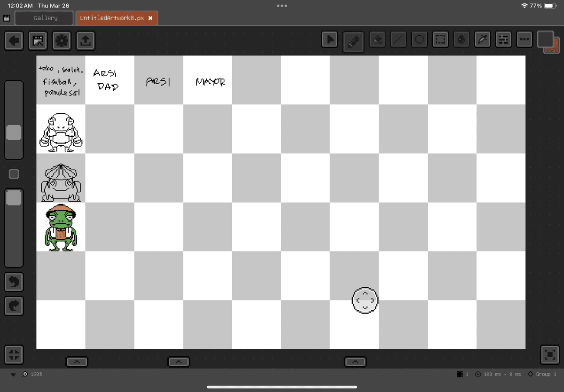Viewport: 564px width, 392px height.
Task: Activate the rectangular Selection tool
Action: tap(440, 40)
